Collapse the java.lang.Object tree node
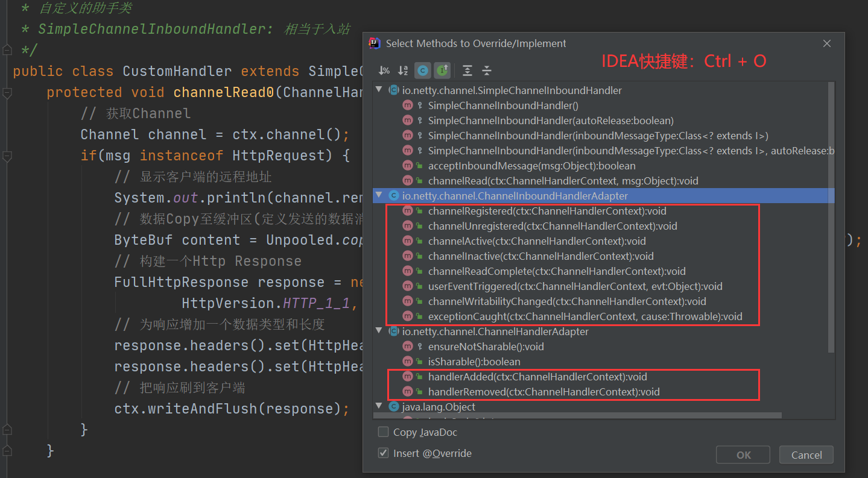This screenshot has width=868, height=478. pyautogui.click(x=379, y=407)
